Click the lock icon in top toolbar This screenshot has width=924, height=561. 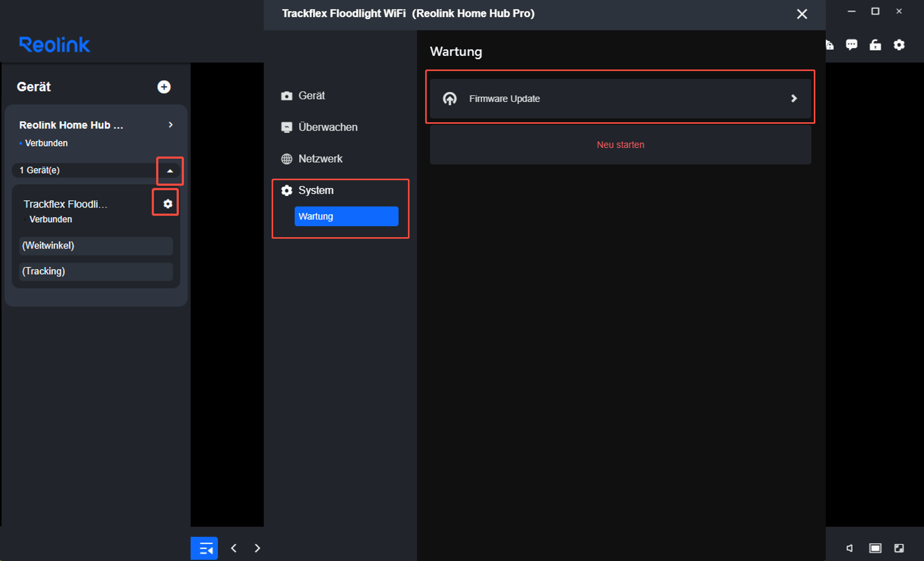pos(875,45)
